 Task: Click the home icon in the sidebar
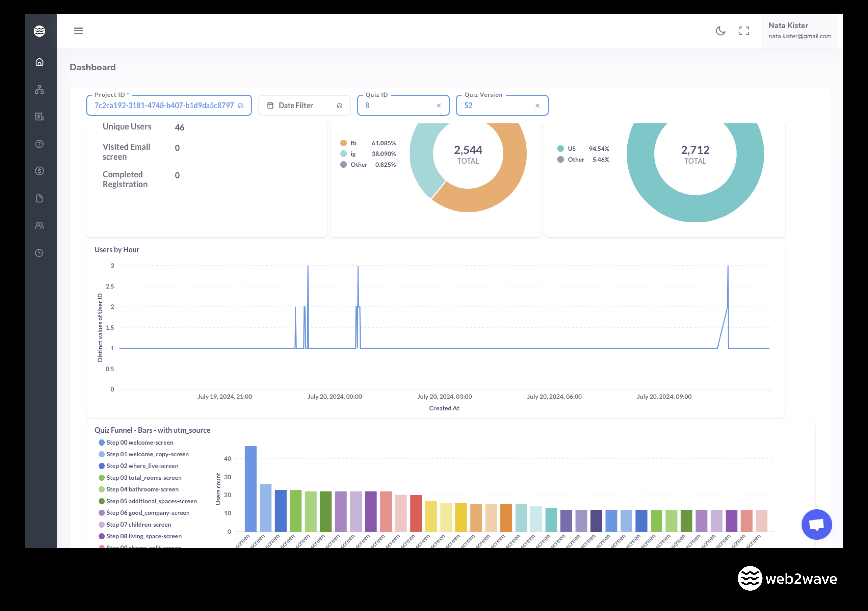(x=39, y=62)
